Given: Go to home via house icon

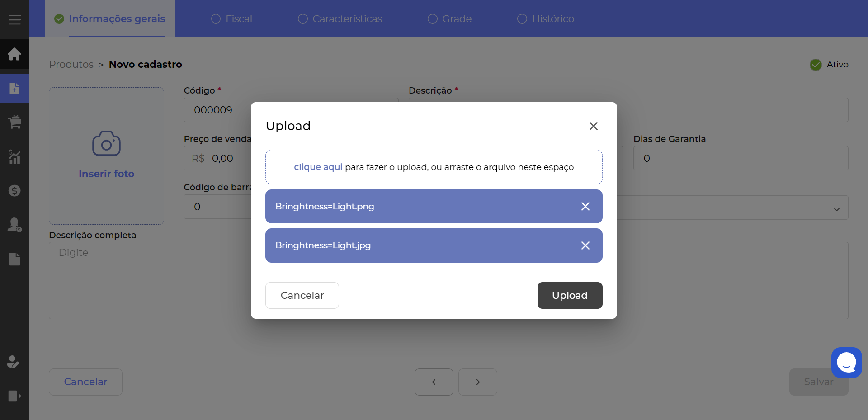Looking at the screenshot, I should [14, 54].
